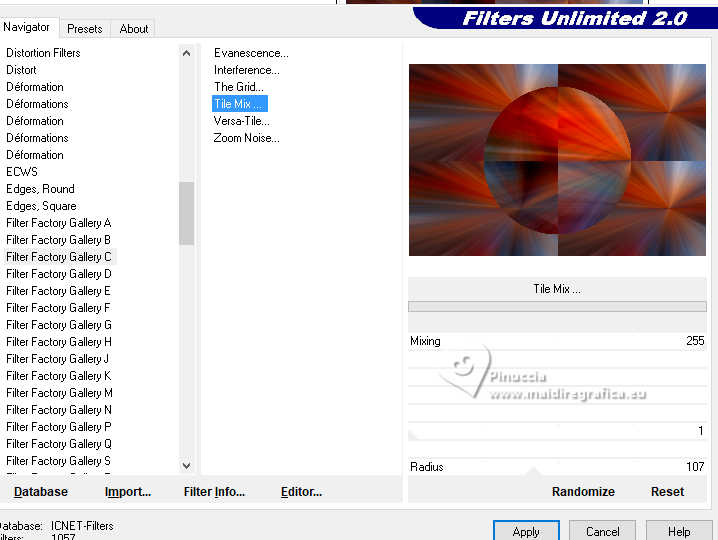
Task: Reset the filter settings
Action: 668,492
